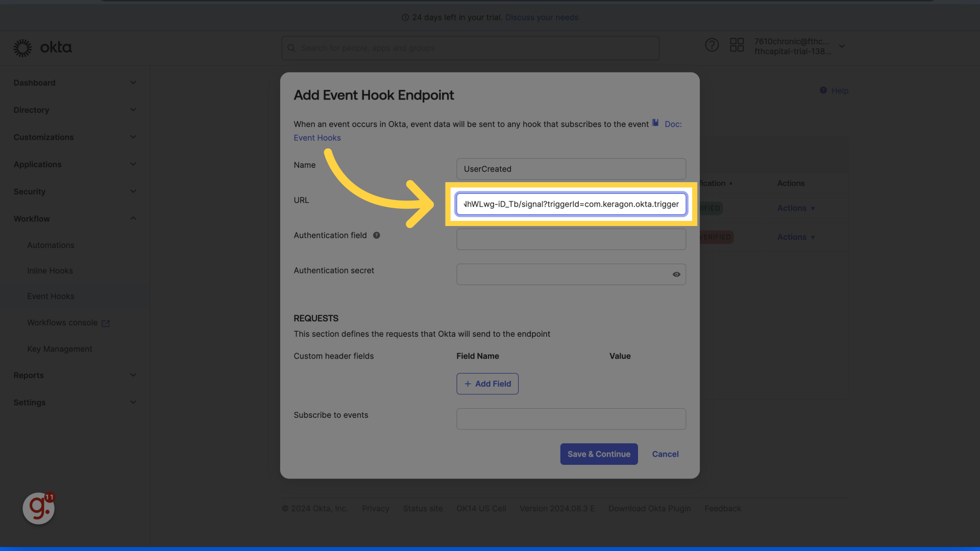This screenshot has height=551, width=980.
Task: Open the Help link
Action: 840,91
